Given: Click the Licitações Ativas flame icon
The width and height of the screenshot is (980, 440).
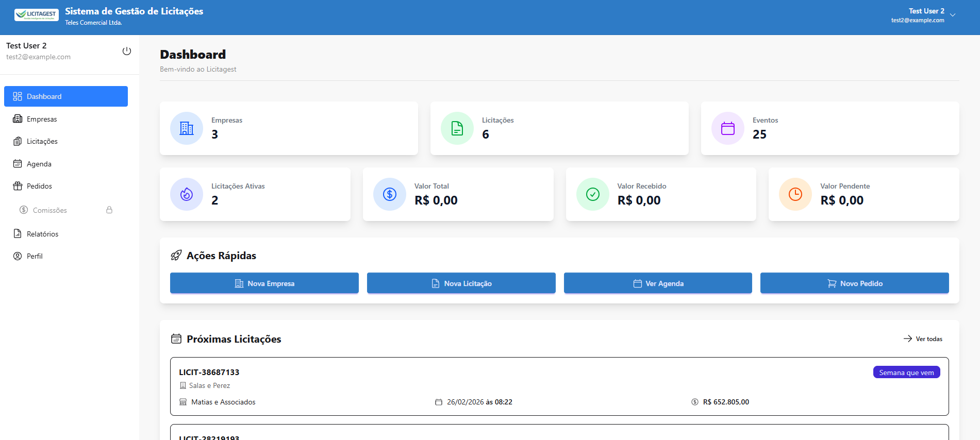Looking at the screenshot, I should tap(187, 194).
